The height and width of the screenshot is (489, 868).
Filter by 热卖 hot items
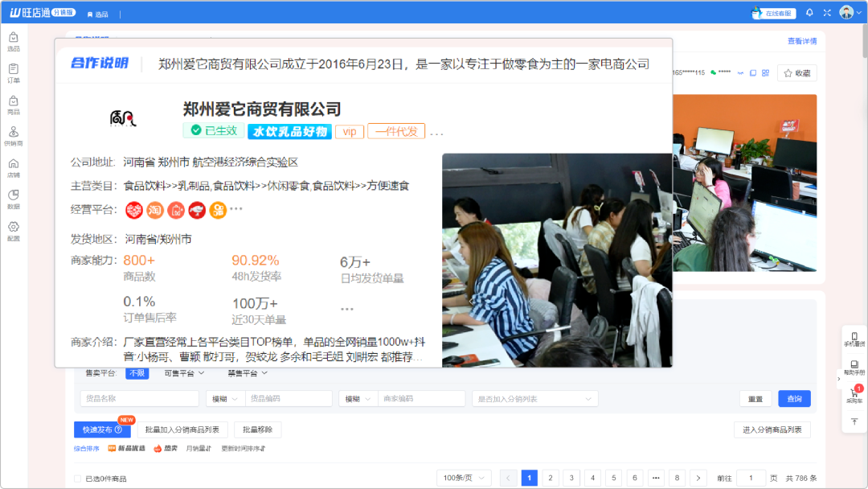(166, 449)
